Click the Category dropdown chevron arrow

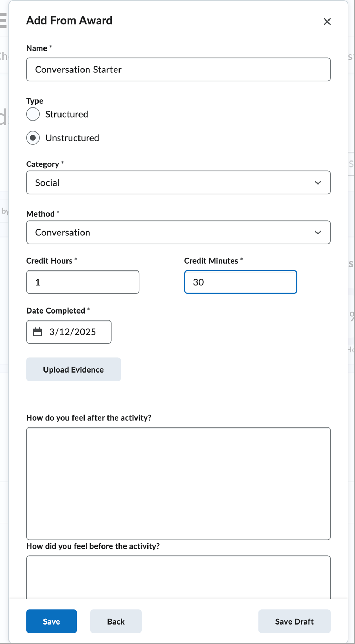tap(318, 183)
